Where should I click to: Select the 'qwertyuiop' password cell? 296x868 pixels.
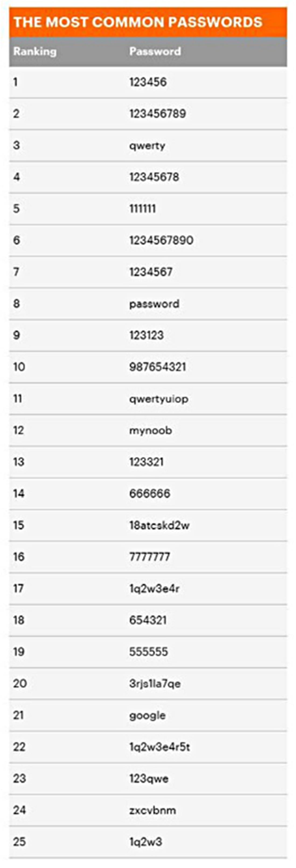tap(158, 399)
